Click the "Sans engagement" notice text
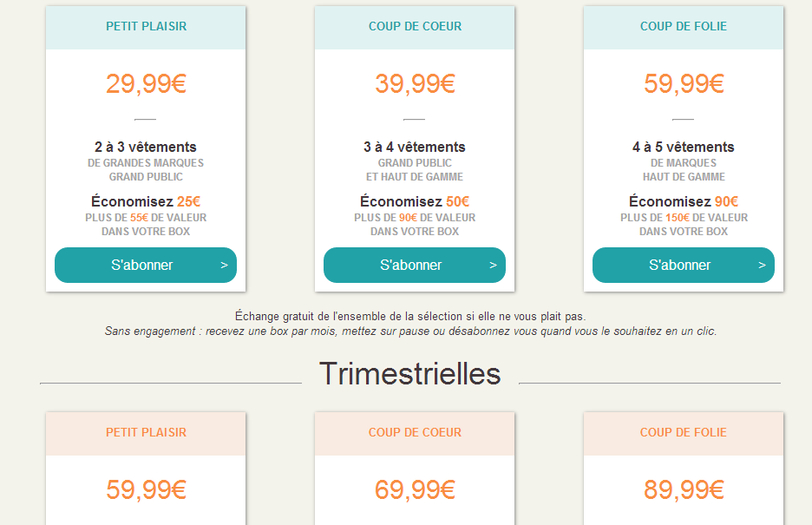The height and width of the screenshot is (525, 812). pos(410,331)
